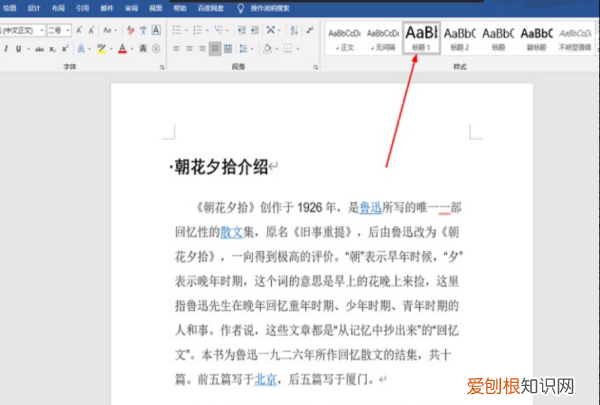Apply red font color
Screen dimensions: 600x405
coord(122,49)
